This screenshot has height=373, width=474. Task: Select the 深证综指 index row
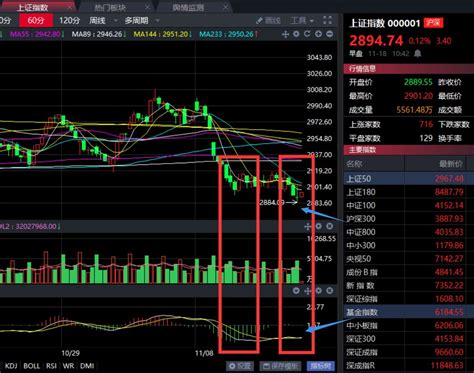click(x=409, y=299)
